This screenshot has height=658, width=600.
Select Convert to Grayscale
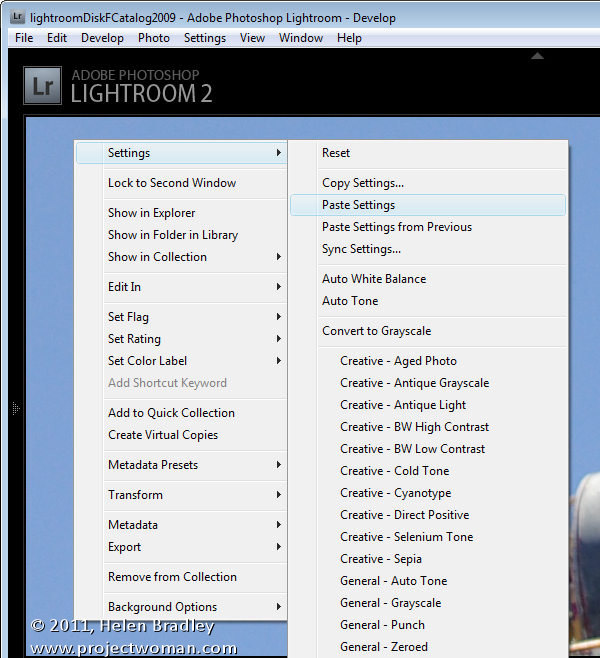coord(428,331)
